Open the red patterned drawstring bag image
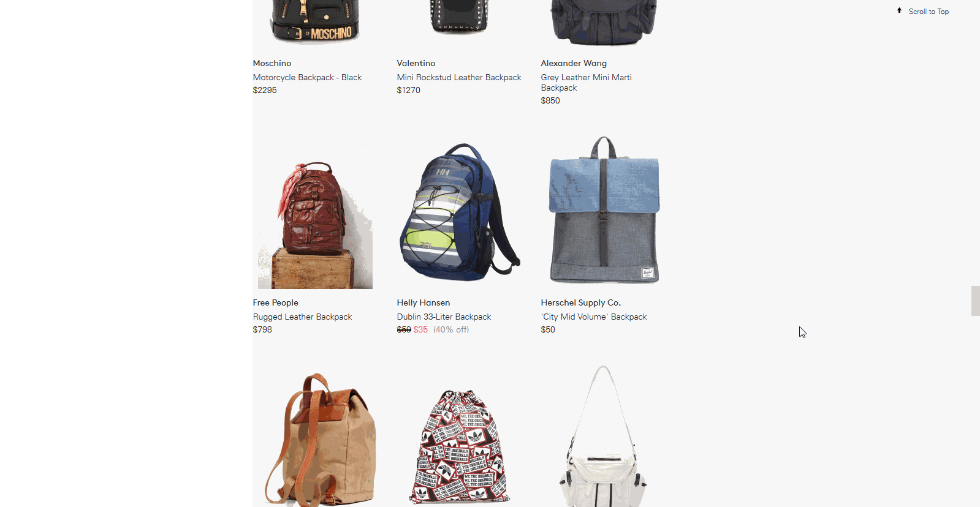 [x=460, y=447]
